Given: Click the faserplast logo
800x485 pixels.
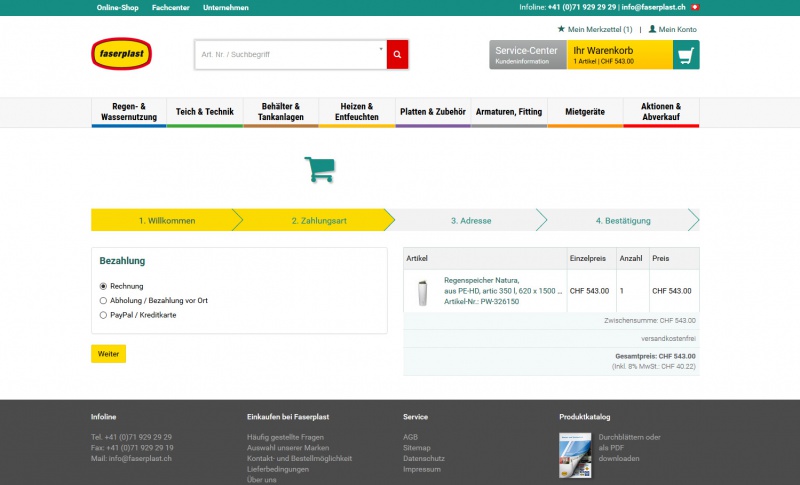Looking at the screenshot, I should tap(121, 54).
